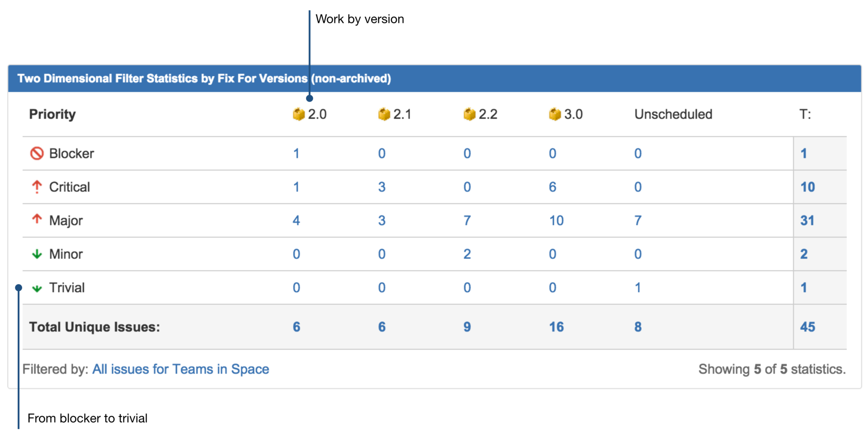Open Critical issue count for version 2.0
The image size is (868, 437).
click(x=296, y=187)
